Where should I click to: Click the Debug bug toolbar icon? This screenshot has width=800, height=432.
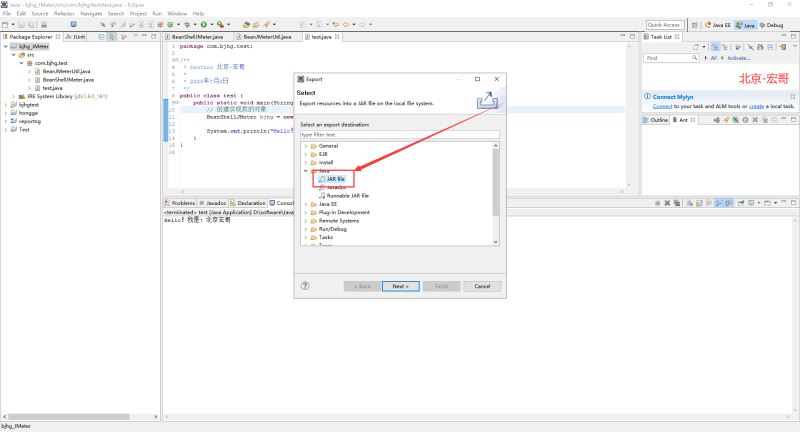[187, 24]
